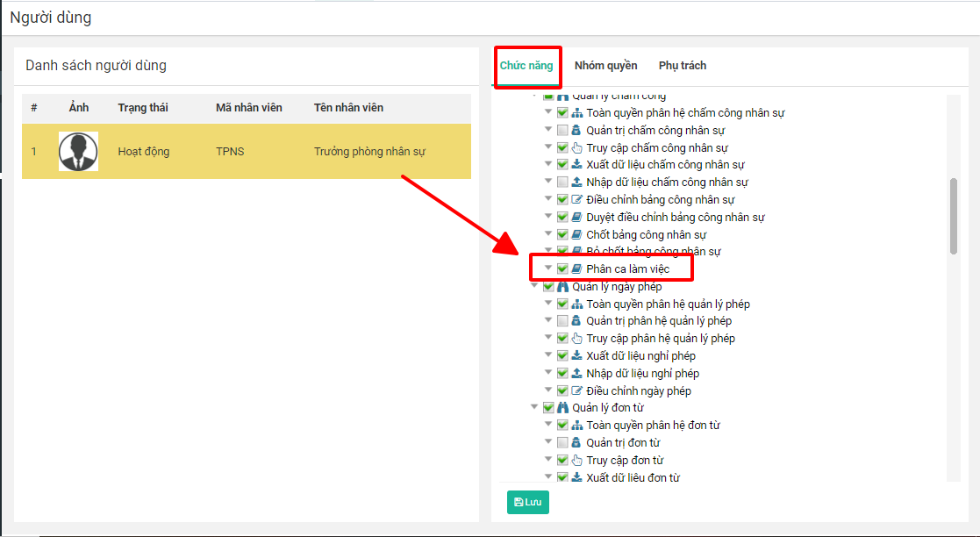Enable the Quản trị chấm công nhân sự checkbox

[x=562, y=131]
